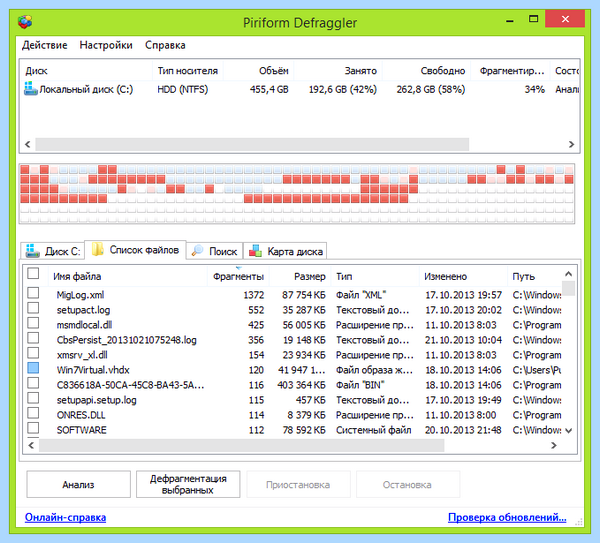Click drive list scrollbar right arrow
Image resolution: width=600 pixels, height=543 pixels.
tap(571, 144)
